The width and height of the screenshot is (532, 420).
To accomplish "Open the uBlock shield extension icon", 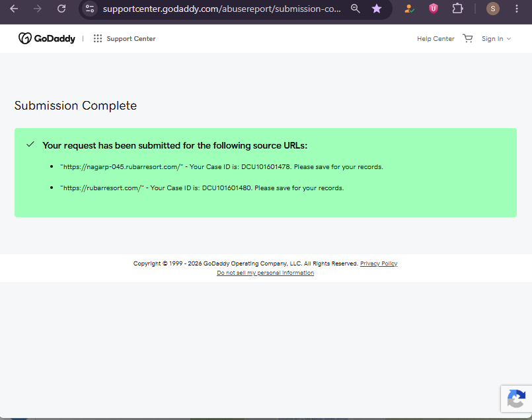I will (434, 9).
